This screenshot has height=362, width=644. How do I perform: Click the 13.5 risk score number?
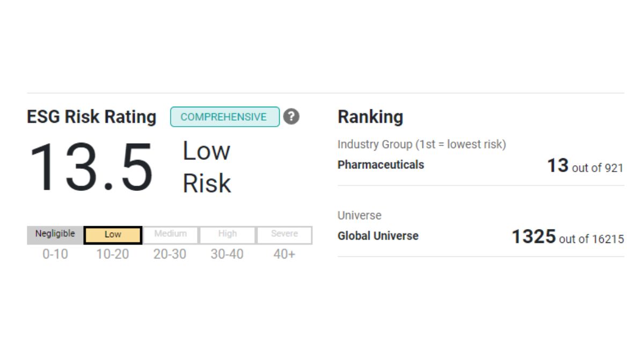coord(91,167)
